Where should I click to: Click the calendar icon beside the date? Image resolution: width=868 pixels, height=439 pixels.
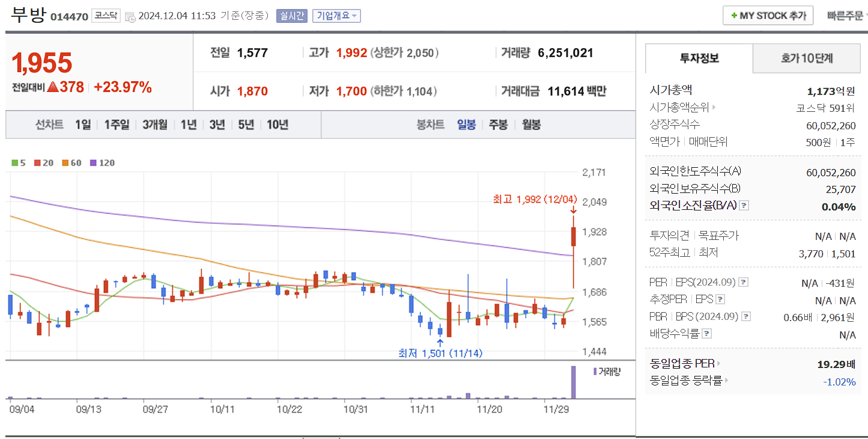click(130, 17)
